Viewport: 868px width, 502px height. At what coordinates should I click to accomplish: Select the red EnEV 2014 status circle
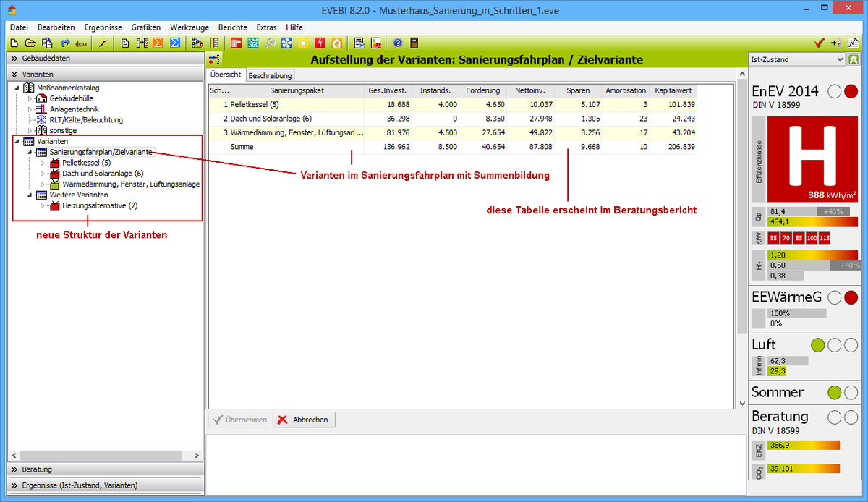pyautogui.click(x=851, y=91)
